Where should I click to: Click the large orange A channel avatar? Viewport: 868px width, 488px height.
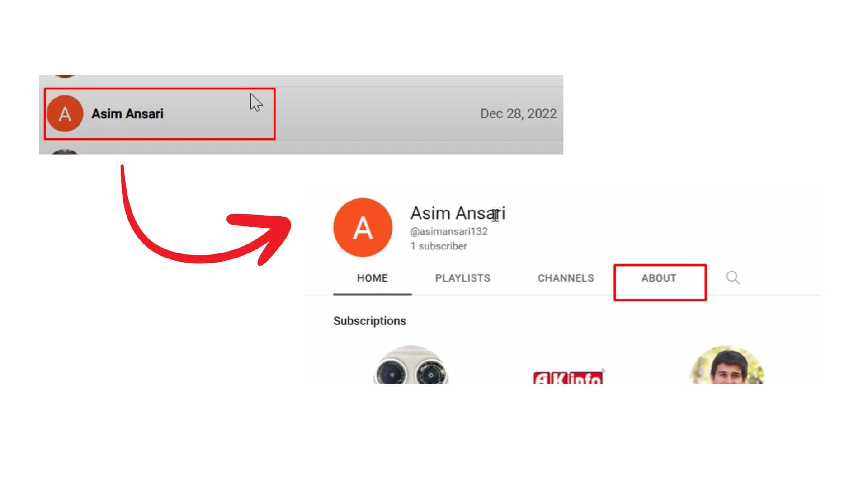tap(363, 227)
